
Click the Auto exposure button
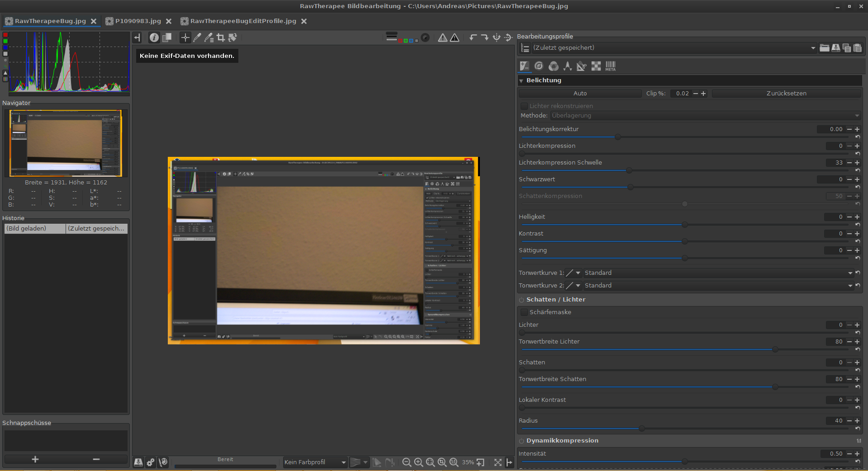(580, 93)
